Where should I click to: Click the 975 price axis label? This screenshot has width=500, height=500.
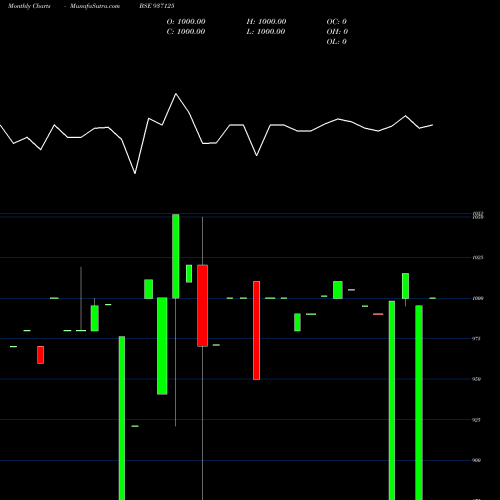tap(477, 339)
